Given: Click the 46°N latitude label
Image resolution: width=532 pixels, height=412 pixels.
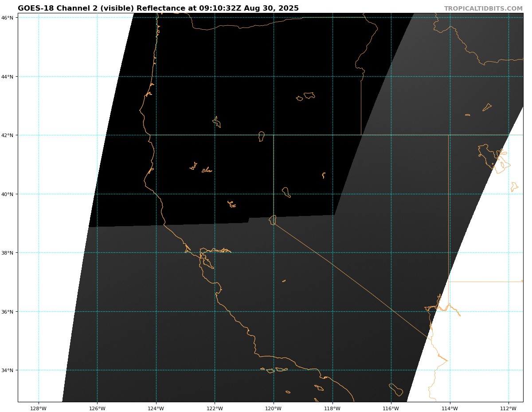Looking at the screenshot, I should tap(8, 17).
